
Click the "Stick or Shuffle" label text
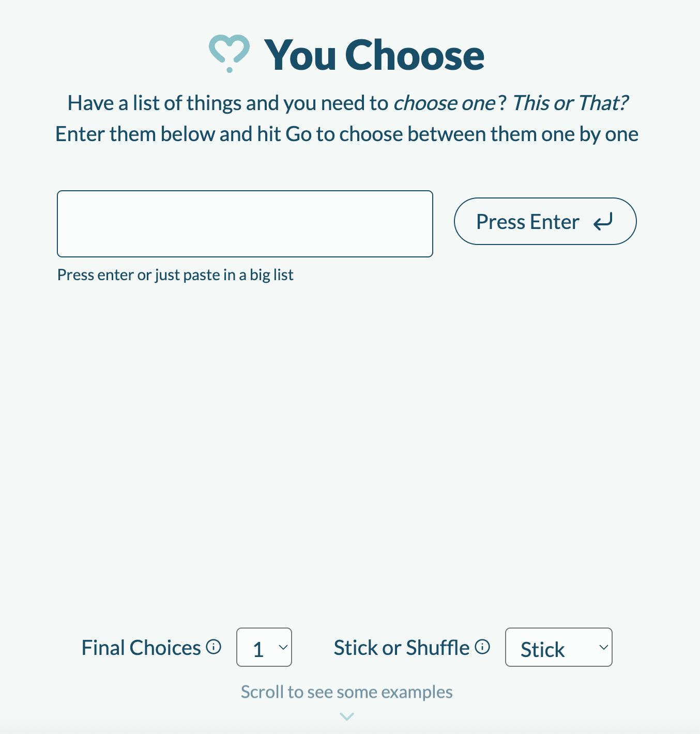401,648
